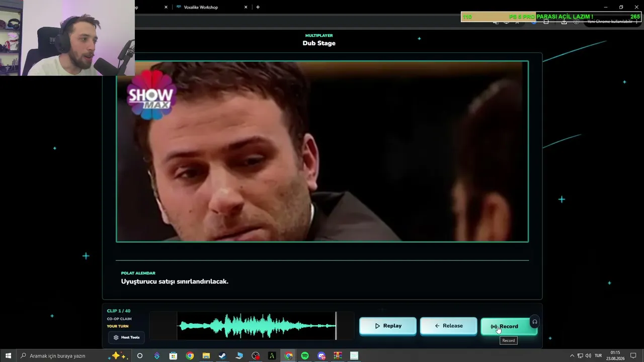Click the 'Dub Stage' heading
The image size is (644, 362).
[319, 43]
